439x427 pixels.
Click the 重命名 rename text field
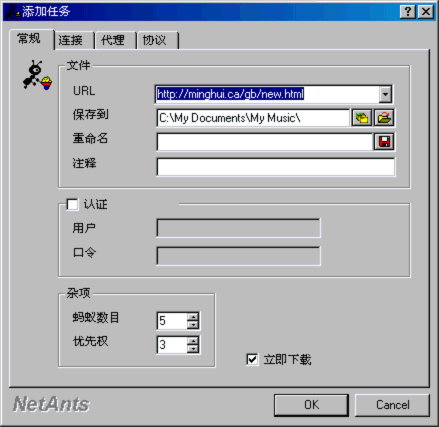pyautogui.click(x=264, y=142)
